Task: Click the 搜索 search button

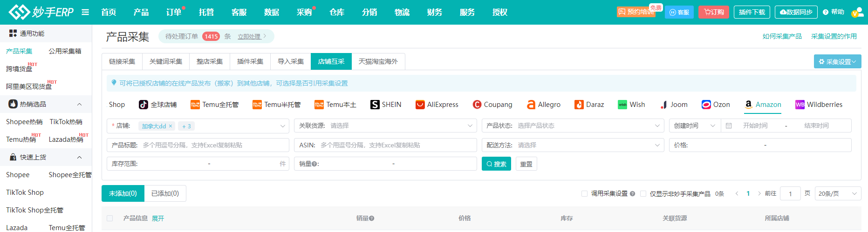Action: coord(496,164)
